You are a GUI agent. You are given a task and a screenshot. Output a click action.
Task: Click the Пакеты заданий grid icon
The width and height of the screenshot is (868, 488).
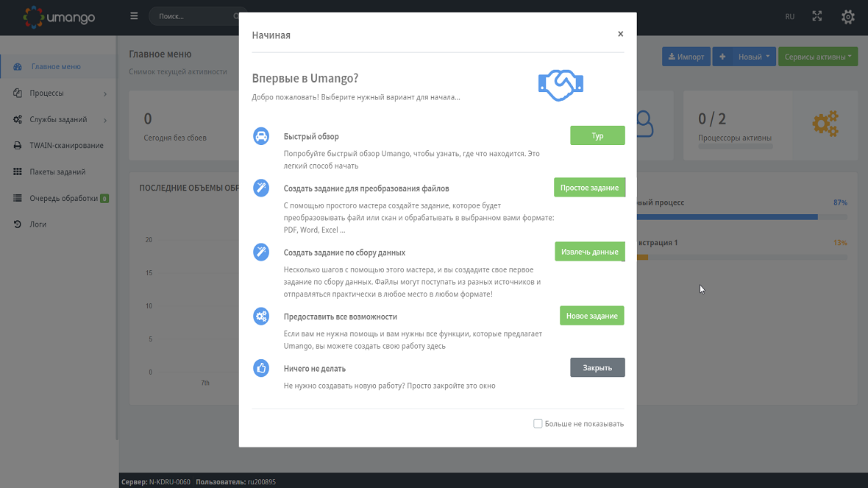(x=18, y=172)
